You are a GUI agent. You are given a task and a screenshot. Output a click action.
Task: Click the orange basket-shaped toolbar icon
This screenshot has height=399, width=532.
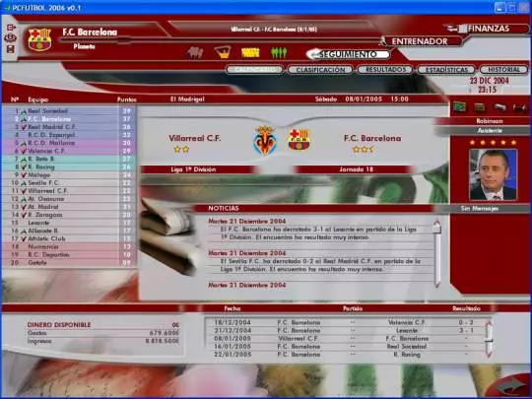pos(223,52)
